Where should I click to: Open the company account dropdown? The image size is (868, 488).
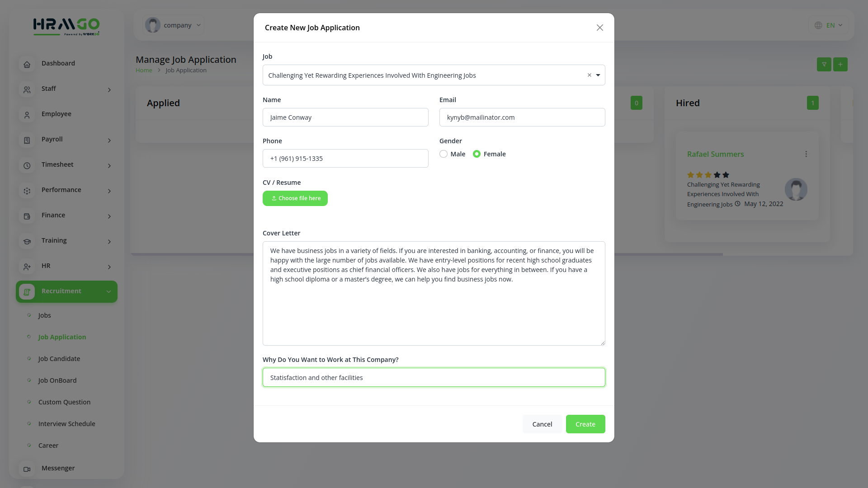(x=173, y=25)
